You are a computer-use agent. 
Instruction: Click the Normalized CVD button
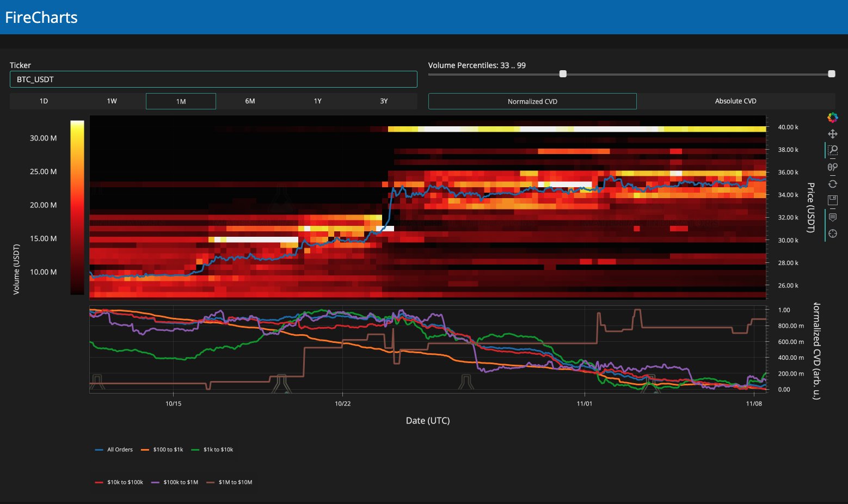532,101
